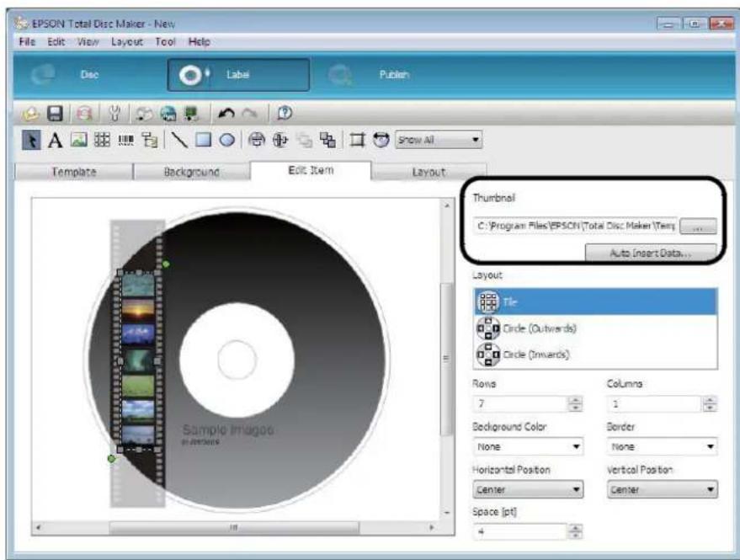Click the Columns input field
740x560 pixels.
[x=655, y=403]
